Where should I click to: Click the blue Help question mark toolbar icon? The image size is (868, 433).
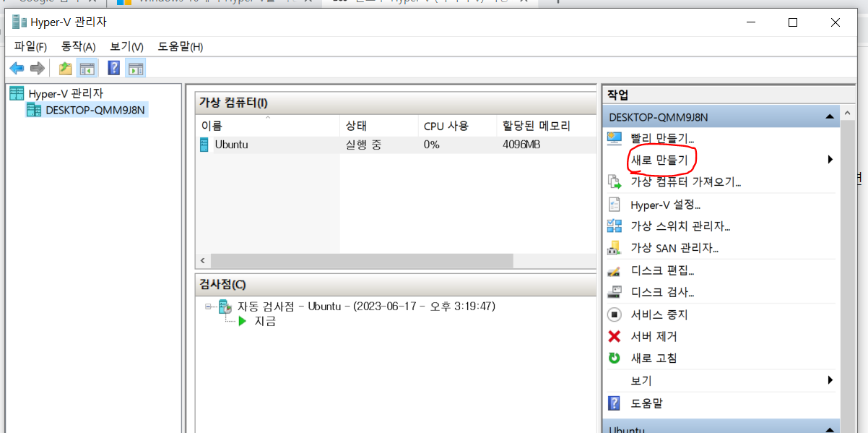(x=113, y=69)
